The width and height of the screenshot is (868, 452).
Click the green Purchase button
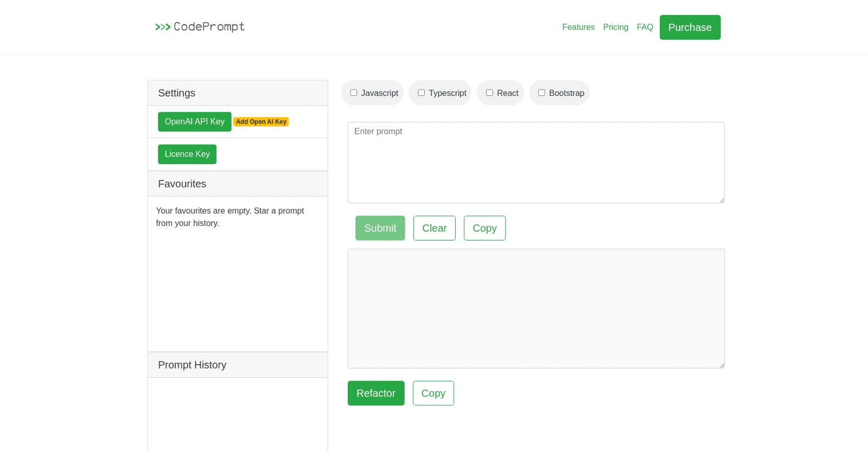[690, 27]
